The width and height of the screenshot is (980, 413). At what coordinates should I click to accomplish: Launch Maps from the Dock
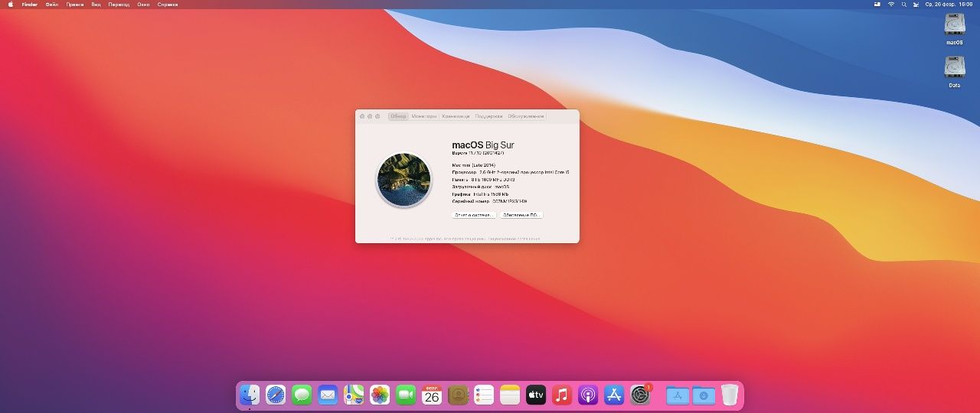tap(354, 395)
